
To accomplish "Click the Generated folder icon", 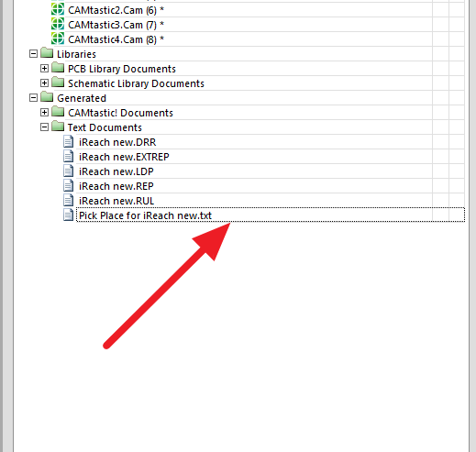I will pyautogui.click(x=47, y=97).
